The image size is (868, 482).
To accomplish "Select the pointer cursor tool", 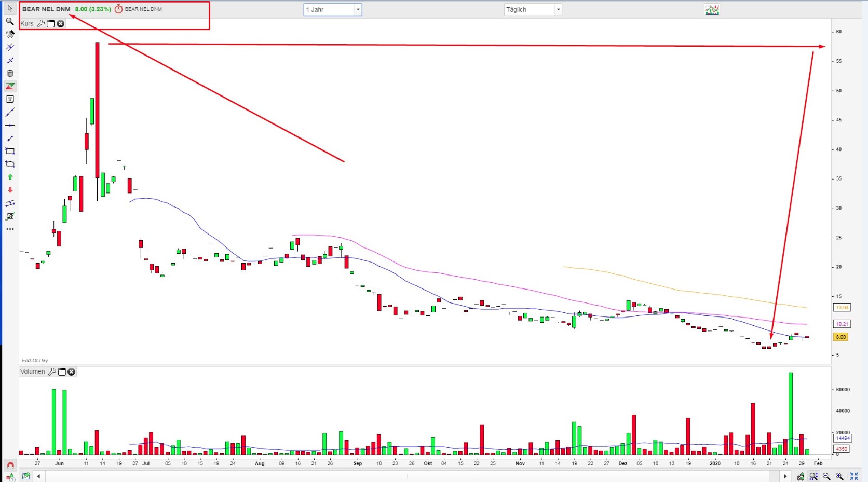I will 10,8.
